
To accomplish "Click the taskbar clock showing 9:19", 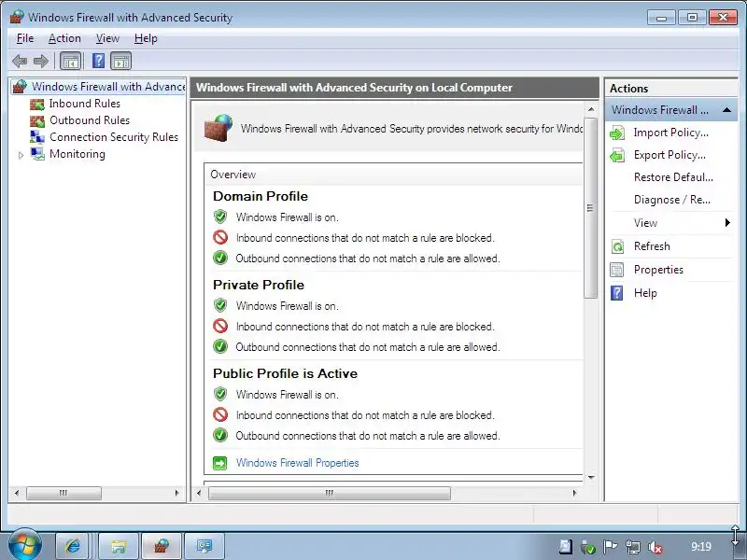I will (701, 547).
